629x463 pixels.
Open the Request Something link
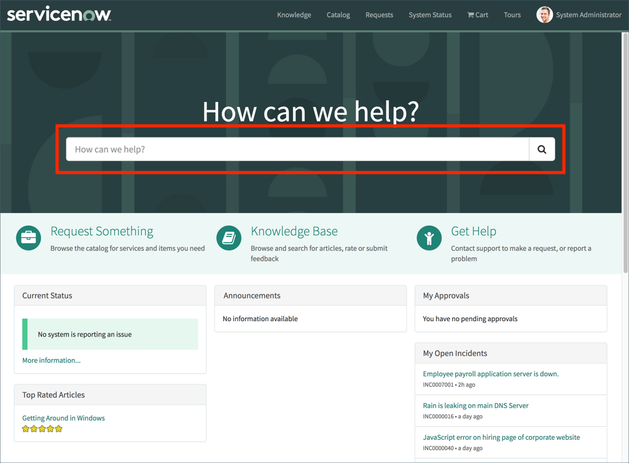tap(101, 231)
